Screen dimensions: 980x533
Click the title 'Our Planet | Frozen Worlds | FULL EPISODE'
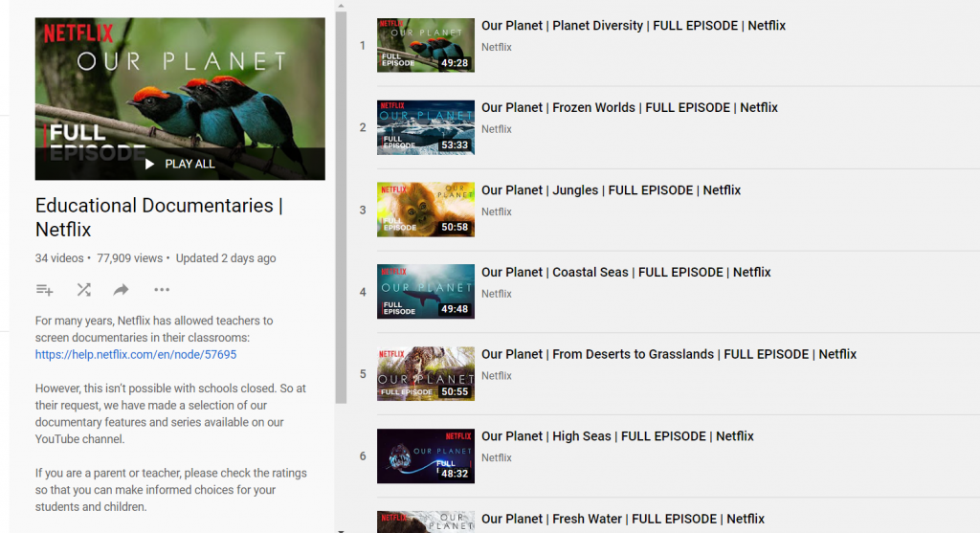click(630, 107)
